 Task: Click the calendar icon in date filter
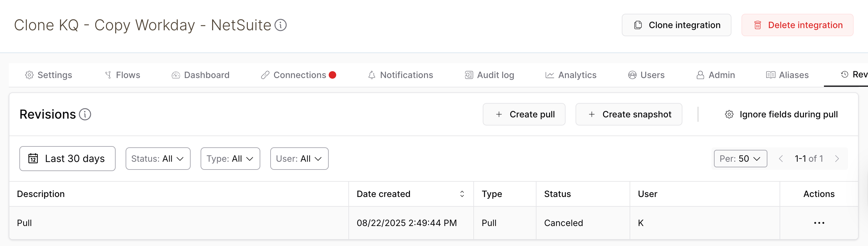coord(33,159)
